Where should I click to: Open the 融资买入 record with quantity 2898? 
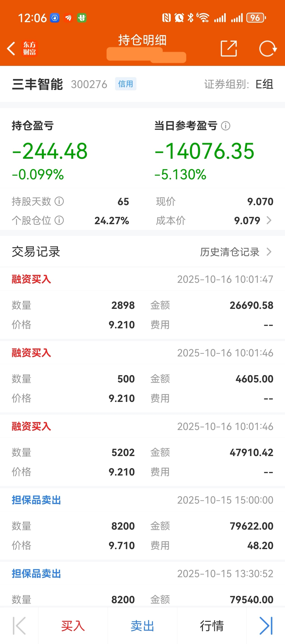(x=142, y=303)
